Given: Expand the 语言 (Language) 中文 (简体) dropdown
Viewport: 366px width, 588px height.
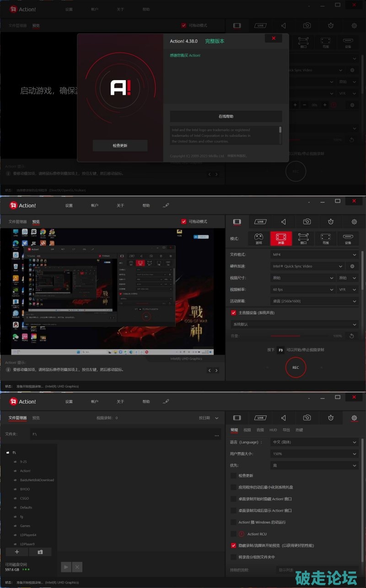Looking at the screenshot, I should pyautogui.click(x=314, y=442).
